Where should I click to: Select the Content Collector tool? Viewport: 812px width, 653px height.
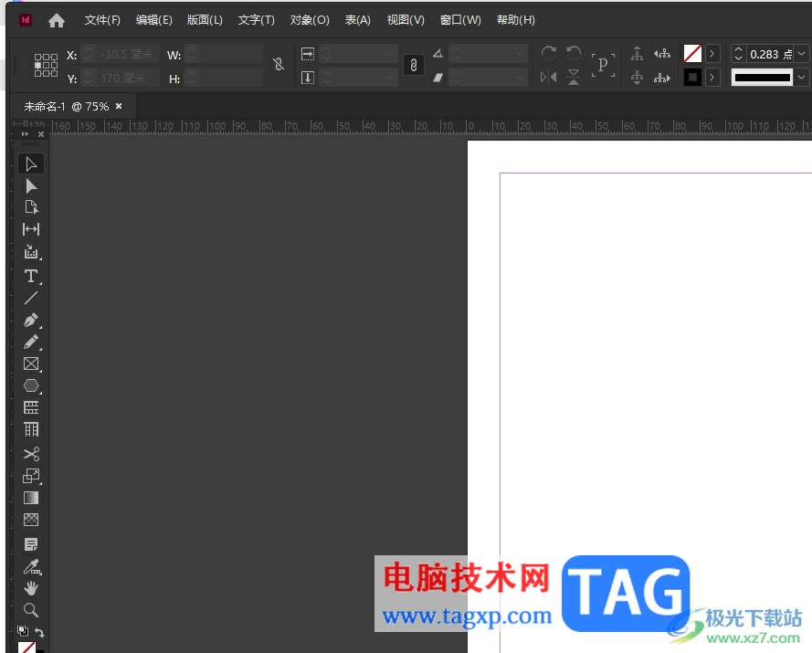point(31,252)
